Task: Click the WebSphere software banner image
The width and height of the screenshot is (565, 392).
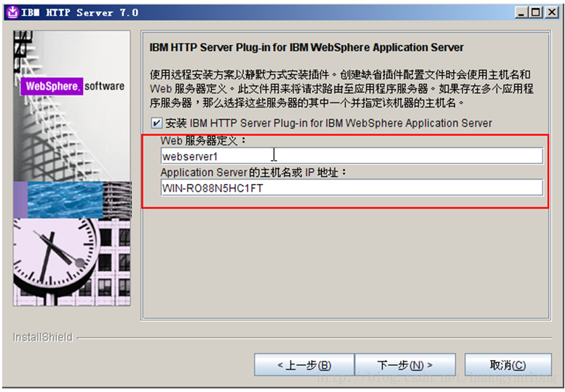Action: click(72, 169)
